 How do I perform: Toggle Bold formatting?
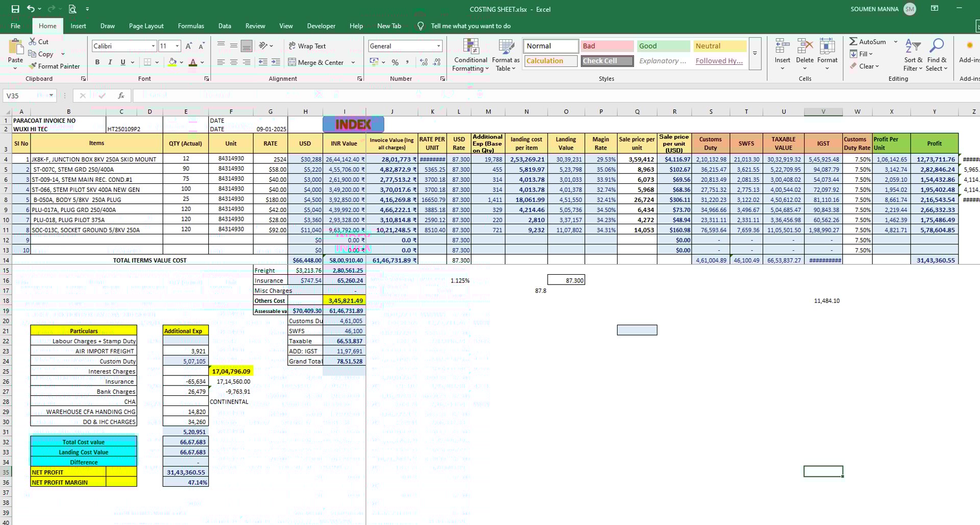[x=97, y=62]
